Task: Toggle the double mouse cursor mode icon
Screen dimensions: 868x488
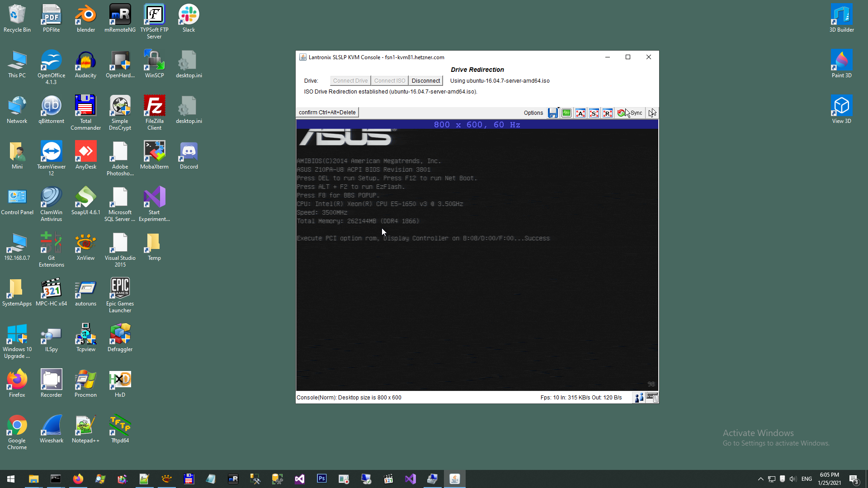Action: point(652,113)
